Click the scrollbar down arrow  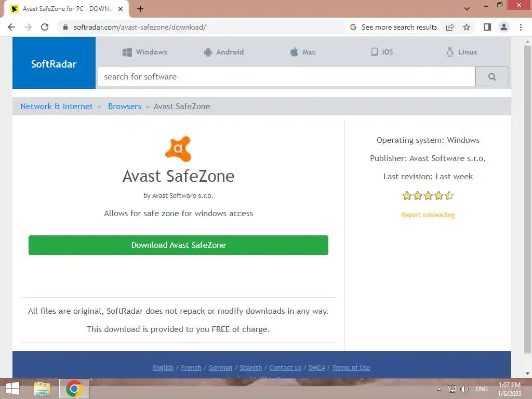[527, 374]
